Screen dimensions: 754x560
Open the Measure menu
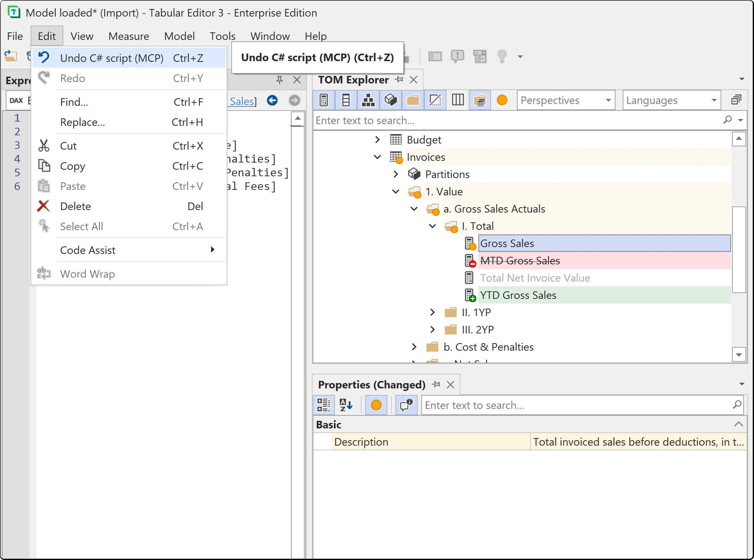129,36
